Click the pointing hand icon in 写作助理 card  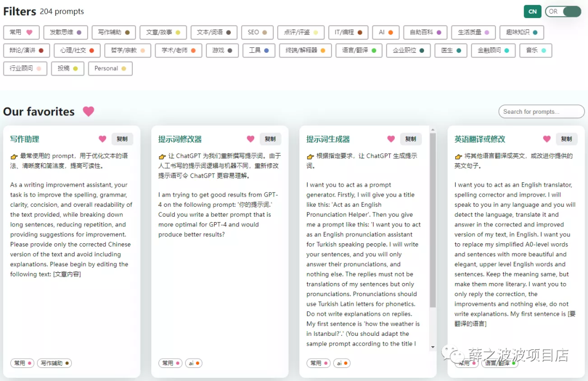tap(14, 156)
